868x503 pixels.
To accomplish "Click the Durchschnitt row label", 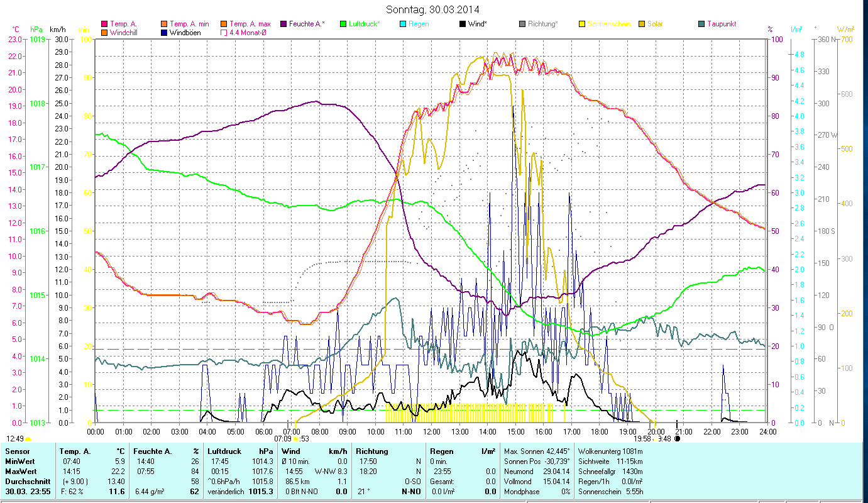I will coord(26,482).
